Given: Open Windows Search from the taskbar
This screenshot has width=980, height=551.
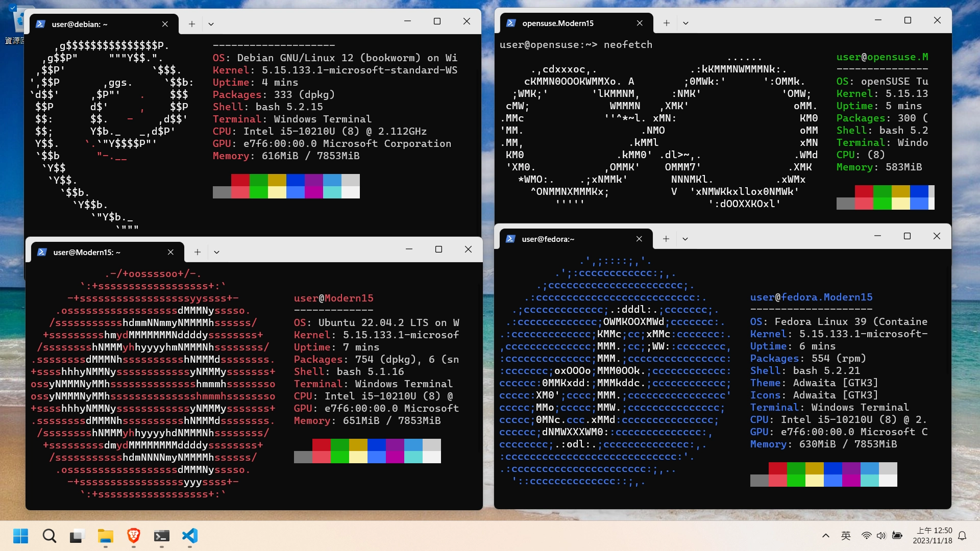Looking at the screenshot, I should point(49,536).
